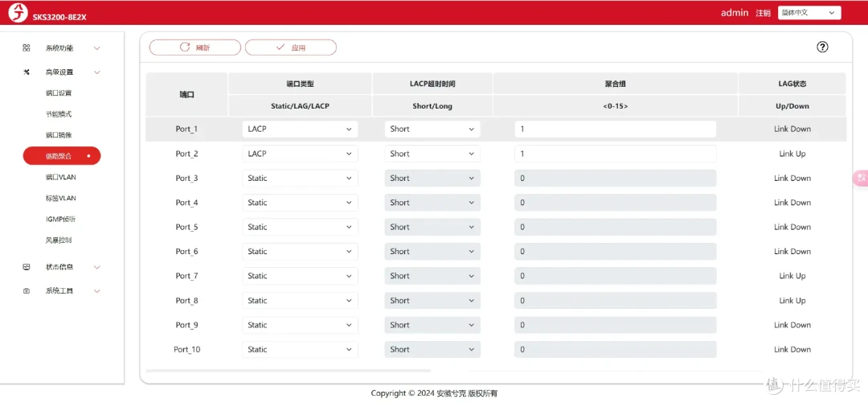The height and width of the screenshot is (403, 868).
Task: Open Port_6 port type dropdown
Action: coord(300,251)
